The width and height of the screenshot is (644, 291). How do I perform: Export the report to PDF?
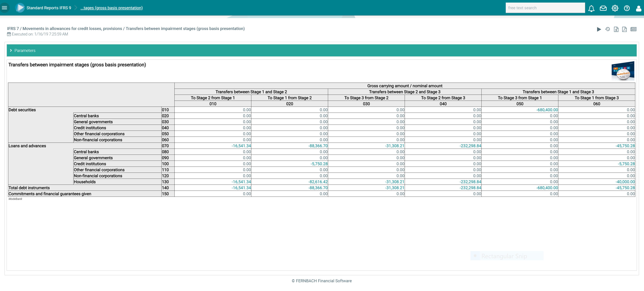tap(624, 29)
